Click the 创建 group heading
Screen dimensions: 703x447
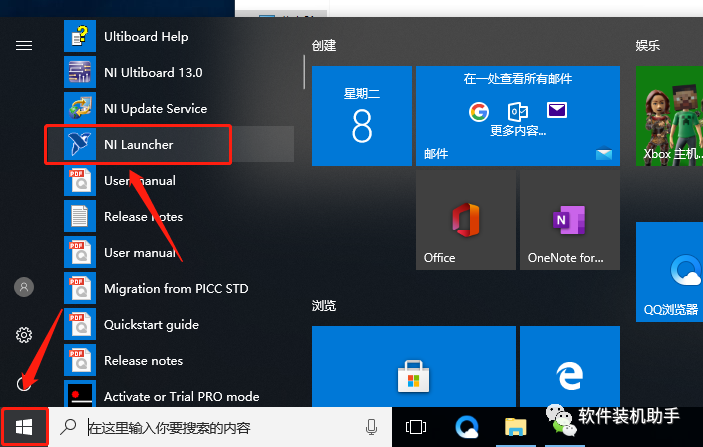[x=324, y=45]
